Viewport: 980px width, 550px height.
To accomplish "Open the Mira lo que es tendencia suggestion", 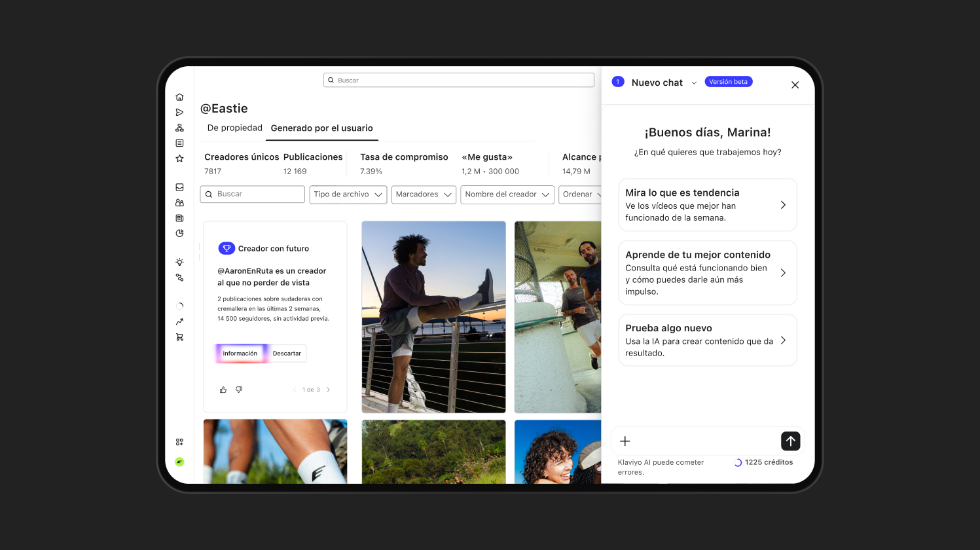I will tap(708, 205).
